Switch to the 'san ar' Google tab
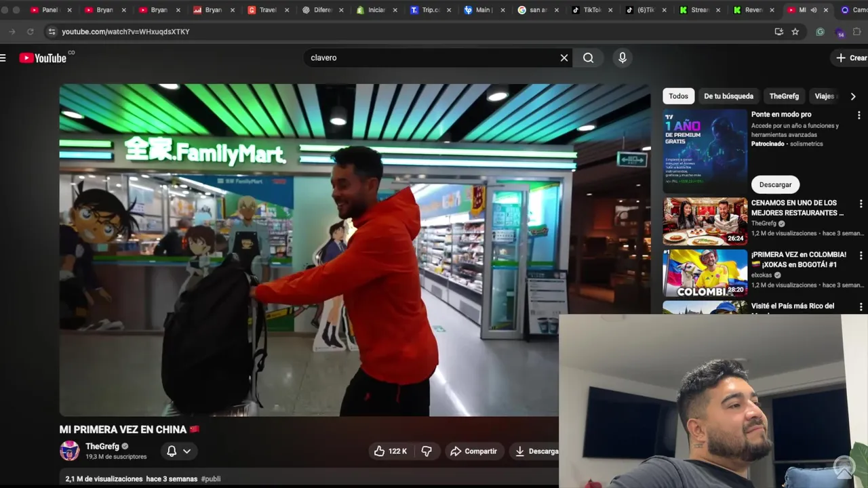Viewport: 868px width, 488px height. click(x=539, y=10)
